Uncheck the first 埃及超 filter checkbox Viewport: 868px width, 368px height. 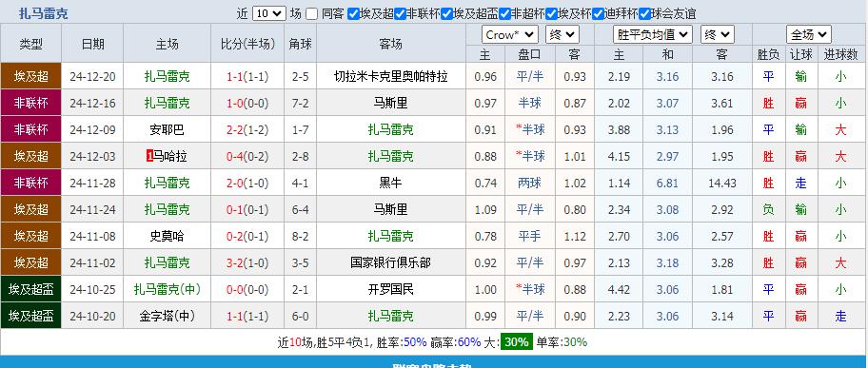[353, 14]
